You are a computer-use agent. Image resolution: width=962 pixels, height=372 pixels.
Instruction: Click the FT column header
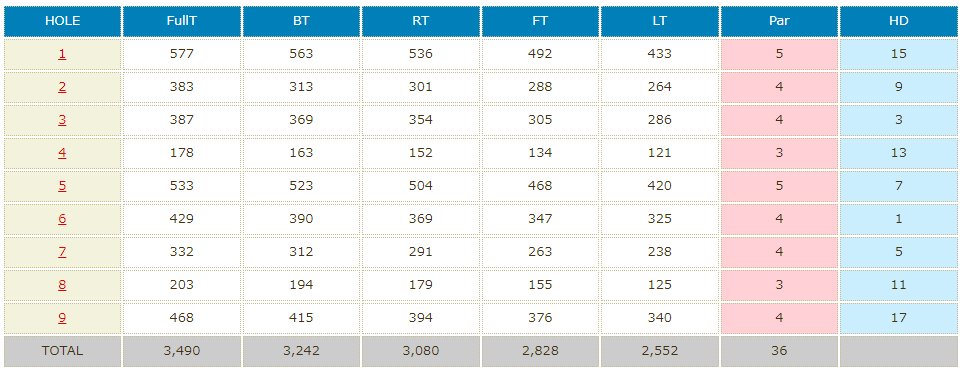(540, 21)
